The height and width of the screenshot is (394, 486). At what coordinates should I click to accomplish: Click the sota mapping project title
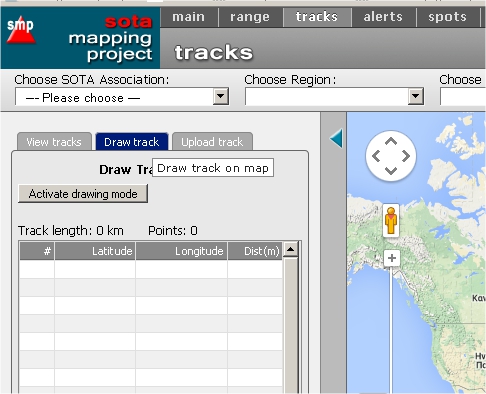tap(111, 39)
